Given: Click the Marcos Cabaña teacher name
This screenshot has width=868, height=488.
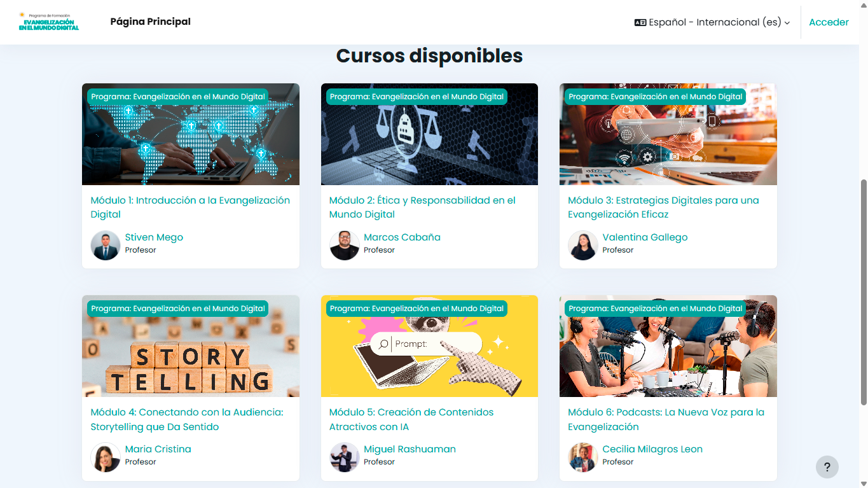Looking at the screenshot, I should (402, 237).
